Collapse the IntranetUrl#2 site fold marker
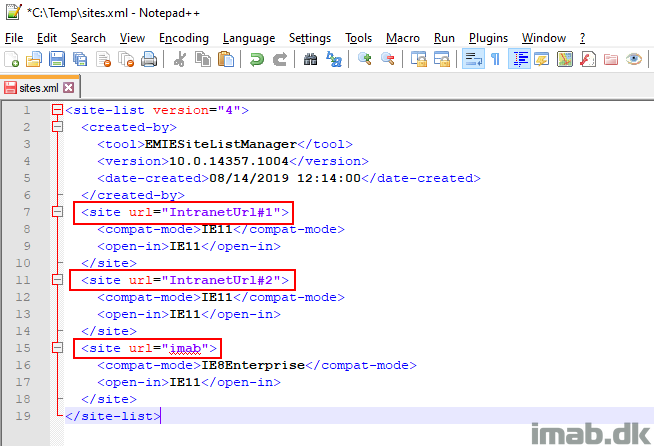The height and width of the screenshot is (446, 654). (x=57, y=280)
